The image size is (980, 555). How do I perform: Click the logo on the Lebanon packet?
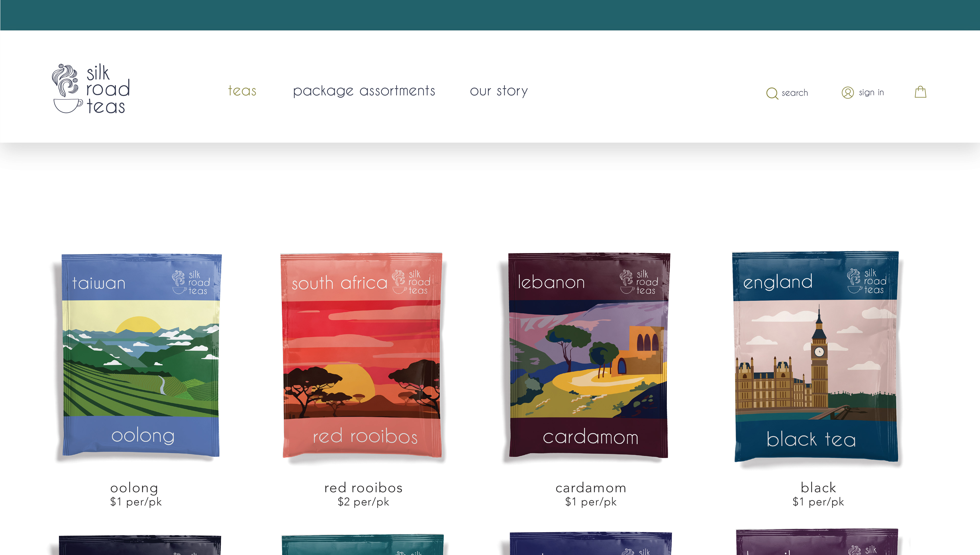click(639, 282)
